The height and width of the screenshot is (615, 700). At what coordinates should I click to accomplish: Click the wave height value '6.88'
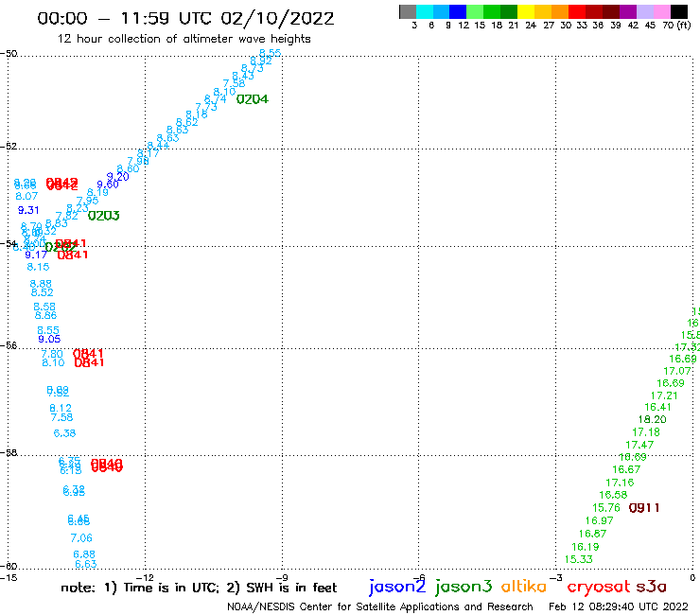coord(84,554)
